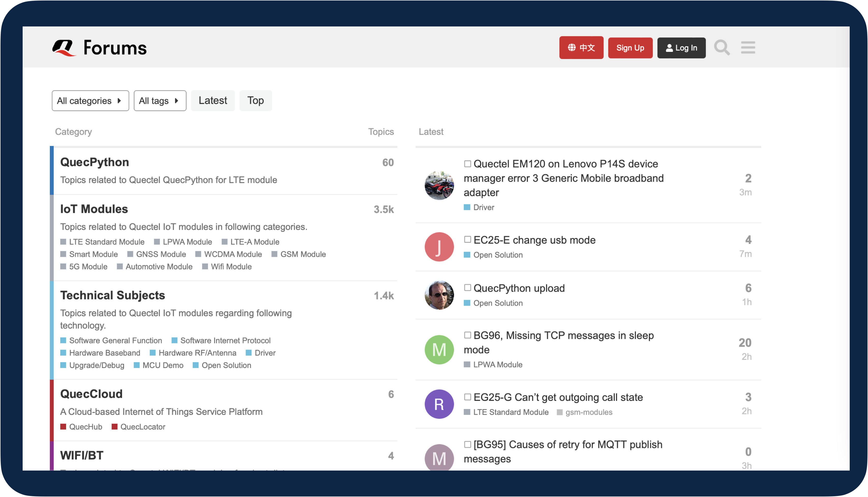This screenshot has width=868, height=497.
Task: Open the QuecHub subcategory
Action: coord(81,427)
